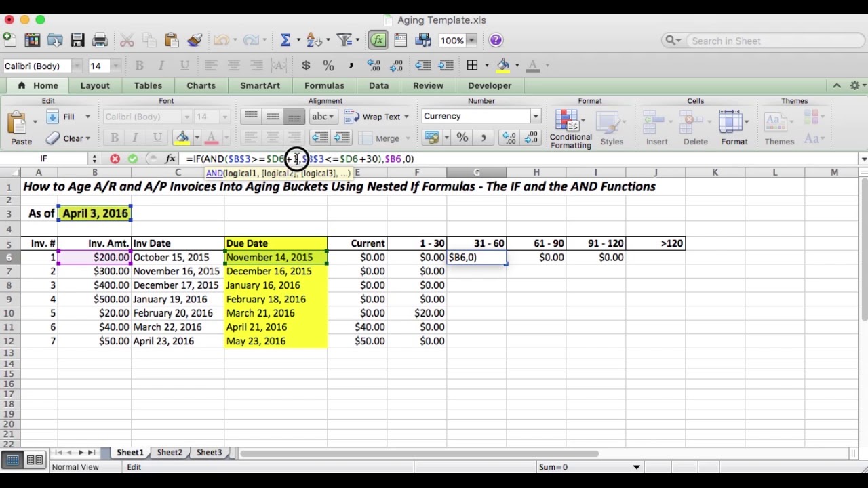Screen dimensions: 868x488
Task: Click the AutoSum sigma icon
Action: pos(285,40)
